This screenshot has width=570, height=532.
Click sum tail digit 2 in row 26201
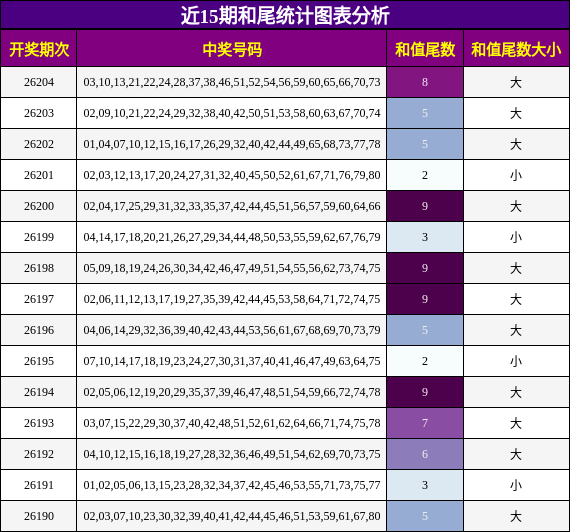click(425, 175)
